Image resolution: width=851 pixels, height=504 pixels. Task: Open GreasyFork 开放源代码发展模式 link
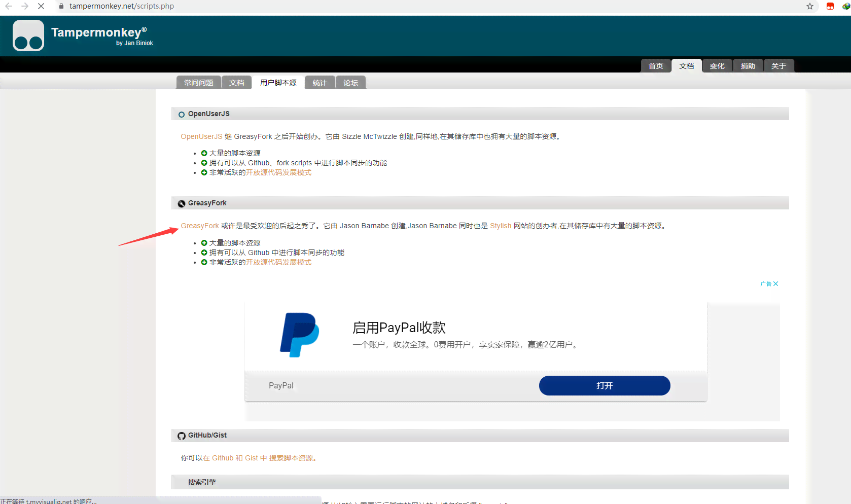coord(278,262)
